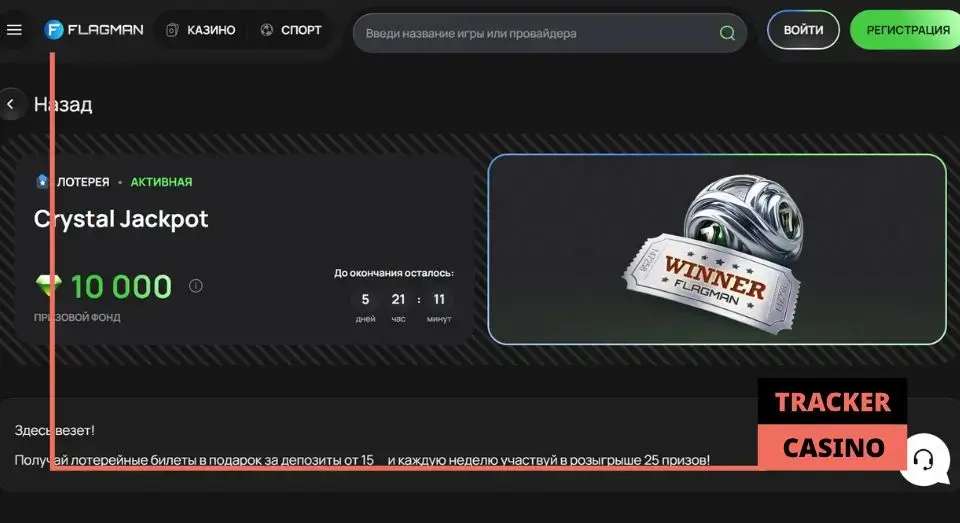Click the green gem prize icon
The image size is (960, 523).
click(48, 288)
